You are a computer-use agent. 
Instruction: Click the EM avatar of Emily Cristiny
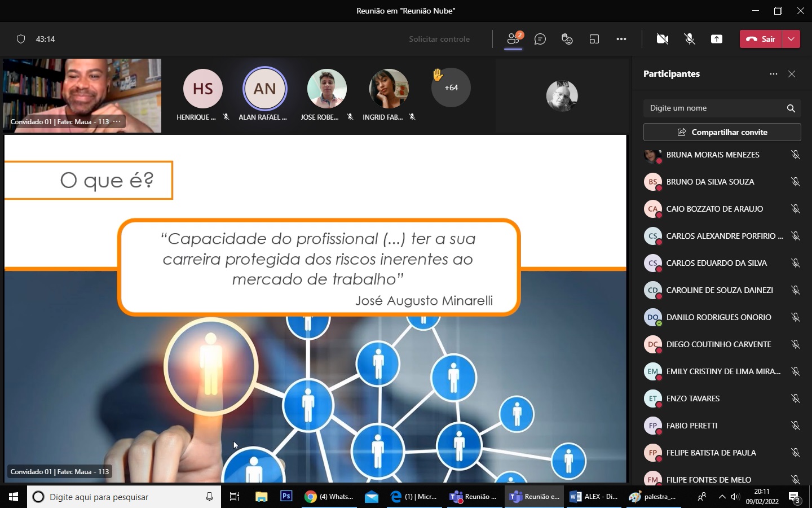pos(652,371)
